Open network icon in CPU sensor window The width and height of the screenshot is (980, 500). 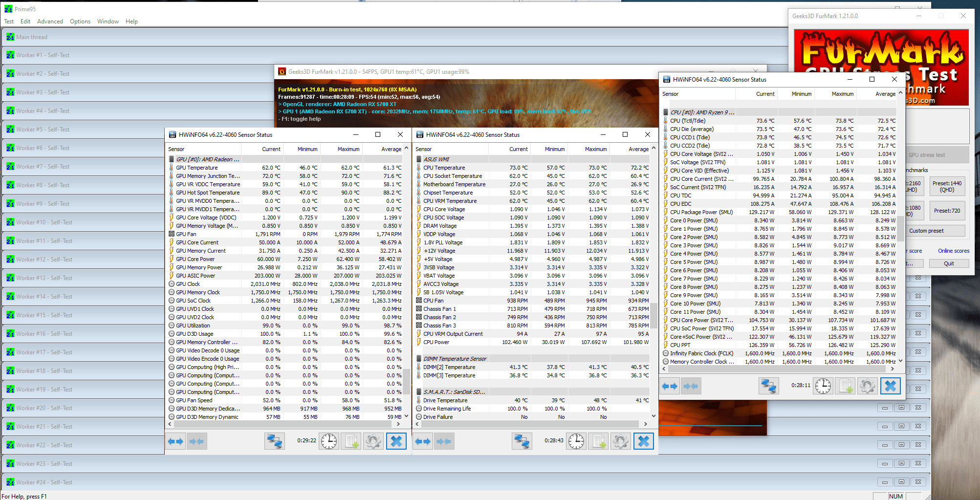(769, 386)
